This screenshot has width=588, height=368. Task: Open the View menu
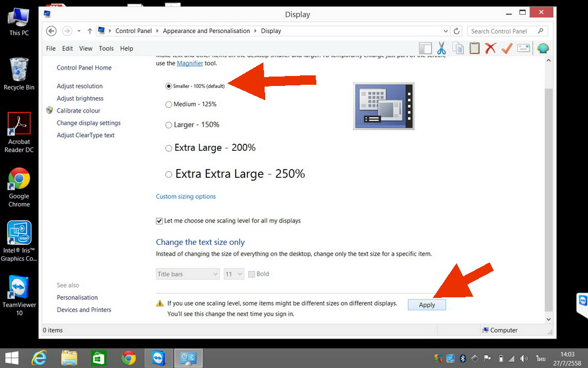(85, 48)
